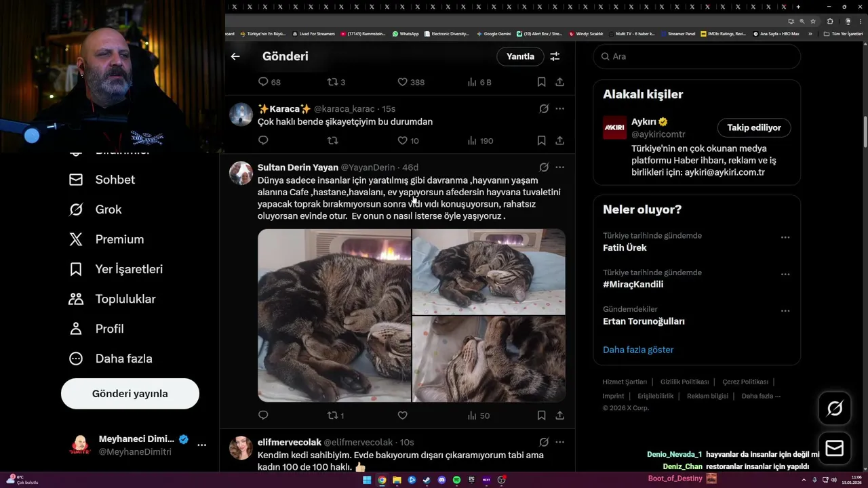Repost Karaca's reply
Viewport: 868px width, 488px height.
[x=332, y=140]
